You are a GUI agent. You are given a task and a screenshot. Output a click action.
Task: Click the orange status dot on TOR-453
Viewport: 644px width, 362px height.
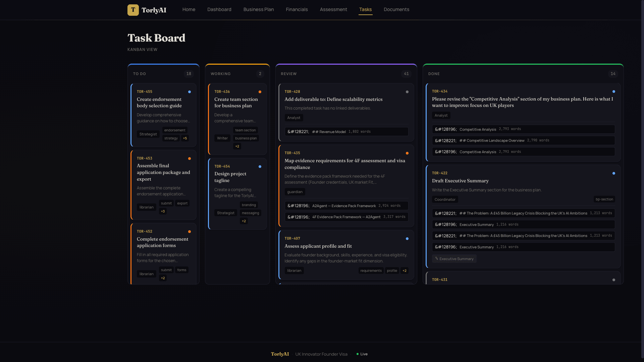click(190, 158)
